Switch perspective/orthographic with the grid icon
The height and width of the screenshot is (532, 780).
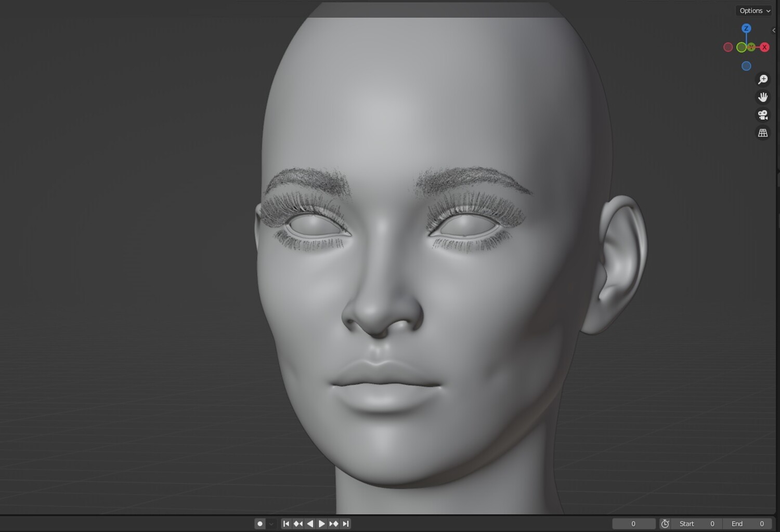tap(763, 133)
